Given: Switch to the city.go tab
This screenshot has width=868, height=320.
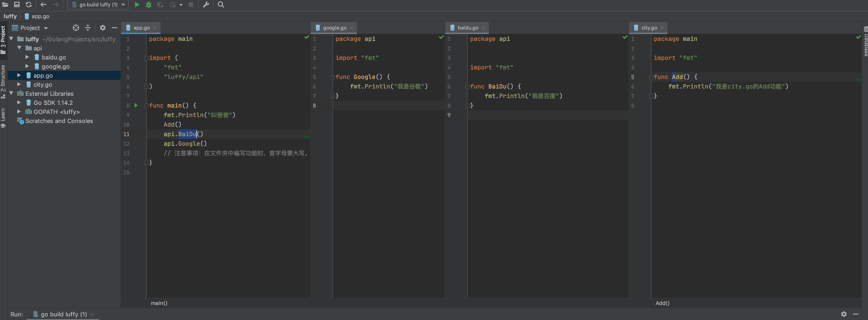Looking at the screenshot, I should pos(649,28).
